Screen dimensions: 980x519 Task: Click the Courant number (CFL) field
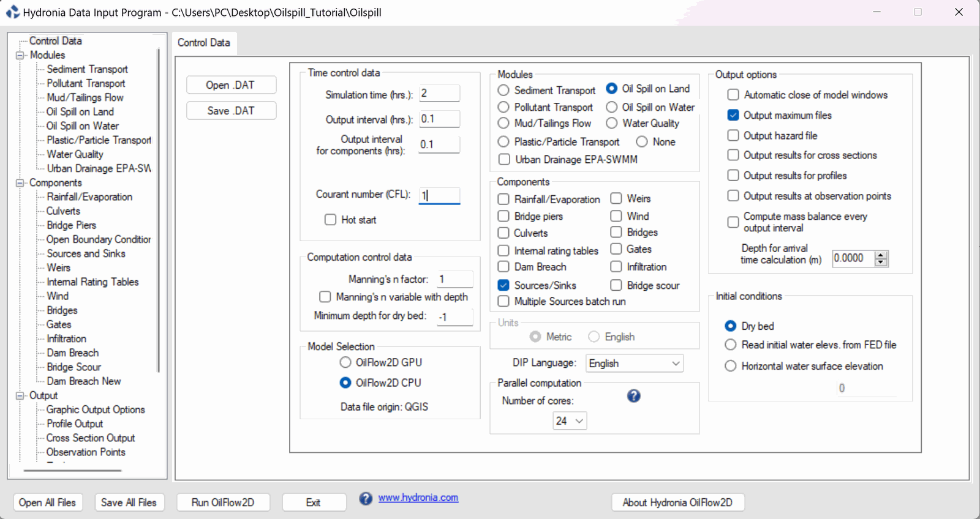(x=439, y=195)
